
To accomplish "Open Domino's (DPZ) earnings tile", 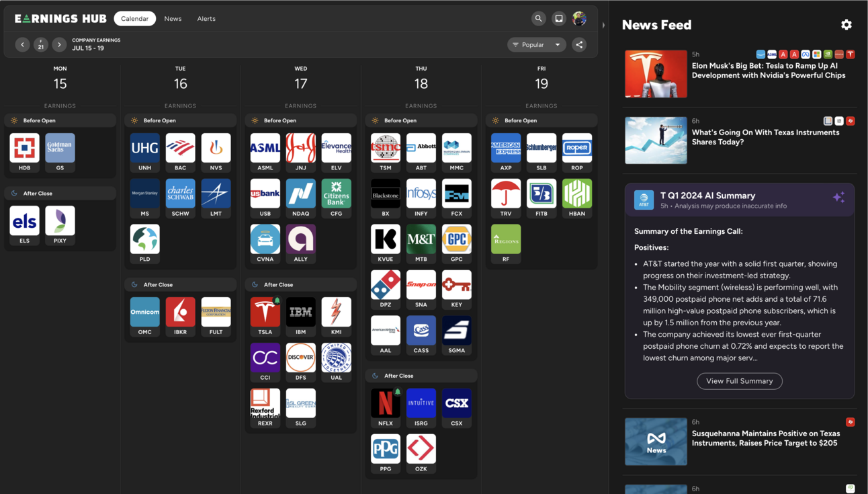I will pyautogui.click(x=386, y=285).
